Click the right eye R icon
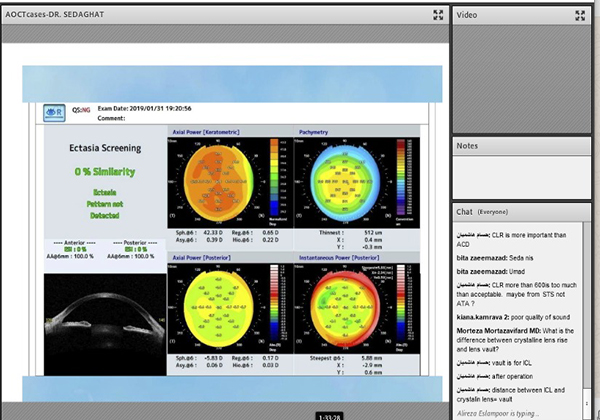The image size is (600, 420). tap(54, 113)
